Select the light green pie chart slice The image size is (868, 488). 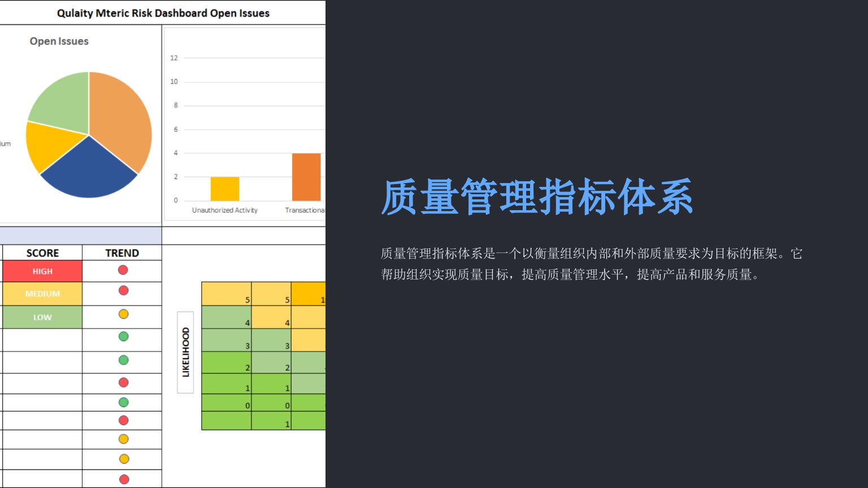point(65,102)
